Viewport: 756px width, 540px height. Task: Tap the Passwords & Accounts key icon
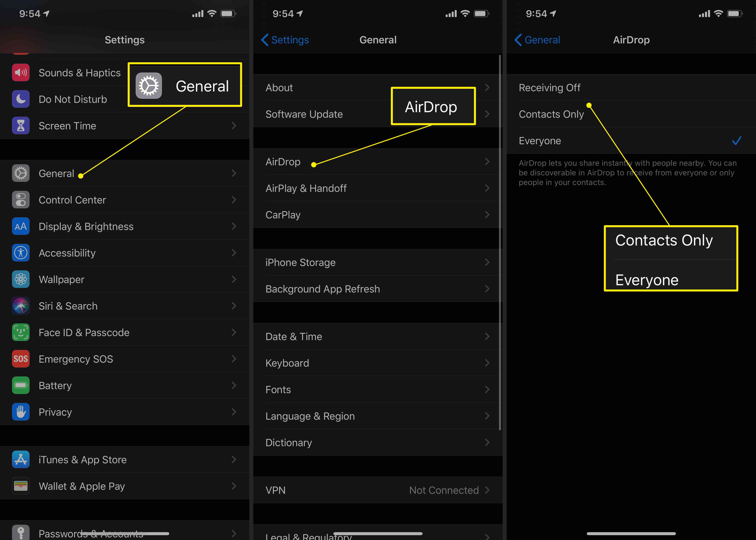pos(21,532)
